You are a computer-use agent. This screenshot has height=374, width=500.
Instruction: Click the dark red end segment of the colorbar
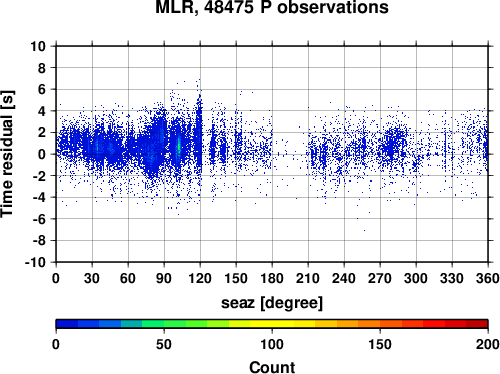click(477, 324)
